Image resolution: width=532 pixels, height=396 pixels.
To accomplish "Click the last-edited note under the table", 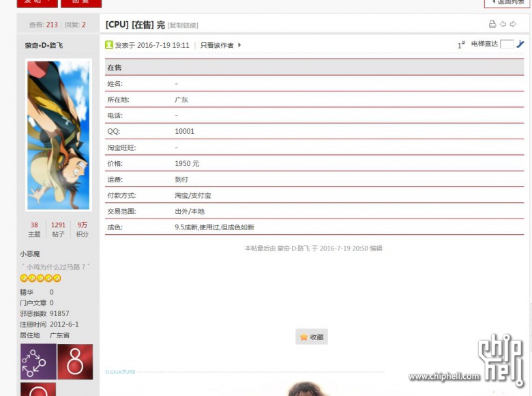I will pyautogui.click(x=314, y=249).
